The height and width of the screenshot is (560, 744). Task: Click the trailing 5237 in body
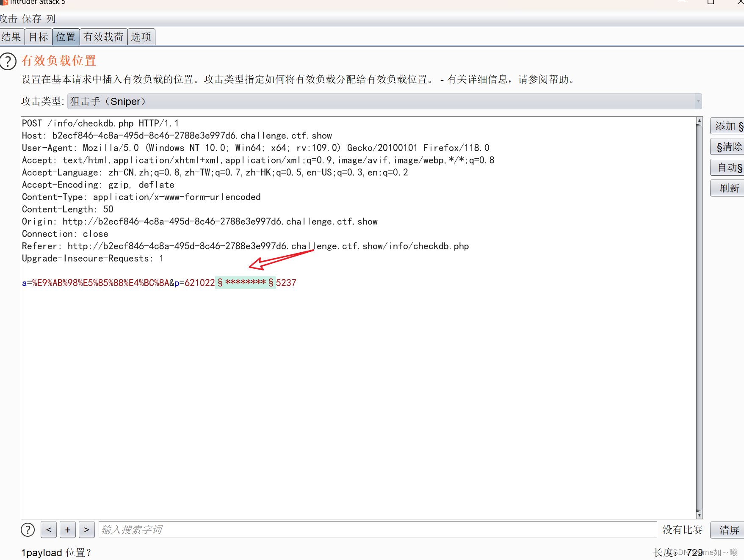(286, 282)
